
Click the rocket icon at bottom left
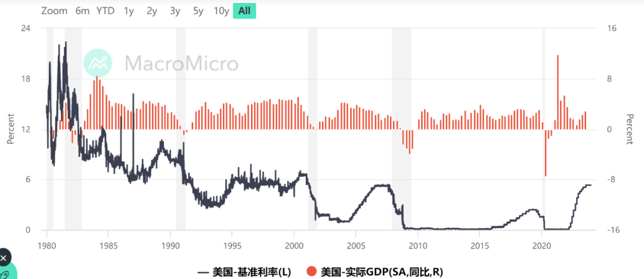click(5, 274)
